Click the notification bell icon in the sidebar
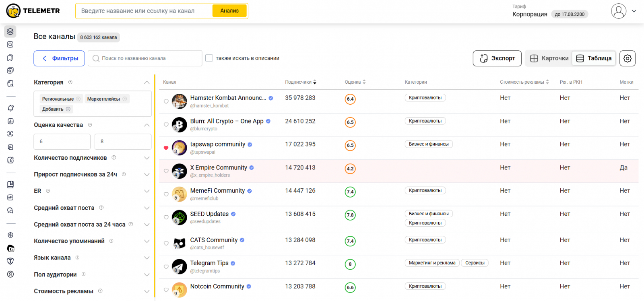Viewport: 644px width, 301px height. click(10, 108)
